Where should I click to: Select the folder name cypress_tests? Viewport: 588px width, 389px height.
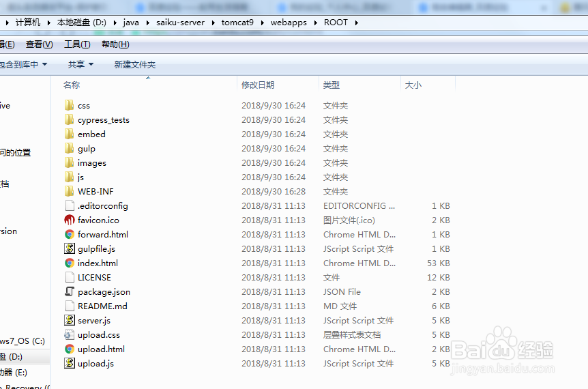(x=104, y=120)
